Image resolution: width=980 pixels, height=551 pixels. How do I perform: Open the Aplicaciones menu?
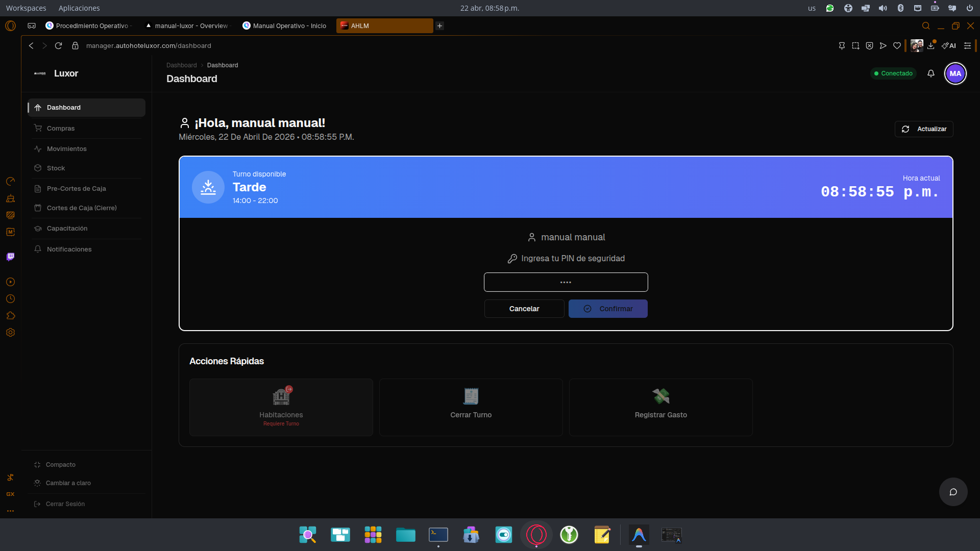79,8
